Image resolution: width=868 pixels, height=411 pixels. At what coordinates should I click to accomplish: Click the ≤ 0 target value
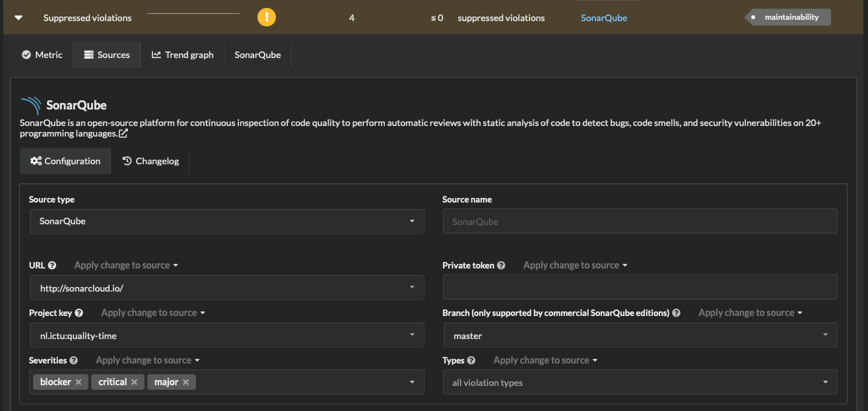click(437, 18)
